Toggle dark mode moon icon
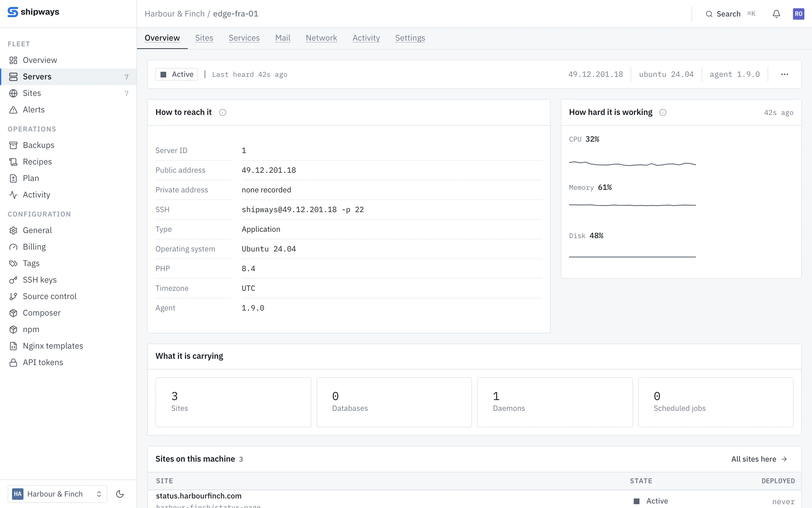 [120, 493]
